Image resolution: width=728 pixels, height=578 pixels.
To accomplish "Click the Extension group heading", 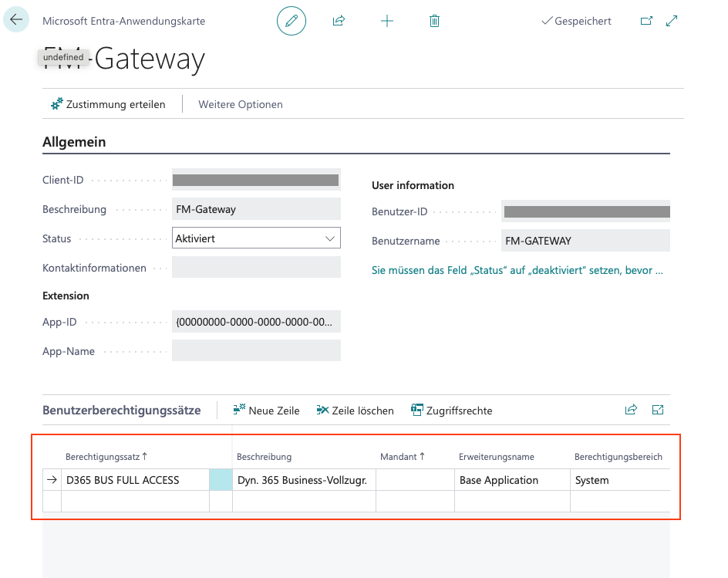I will point(66,296).
